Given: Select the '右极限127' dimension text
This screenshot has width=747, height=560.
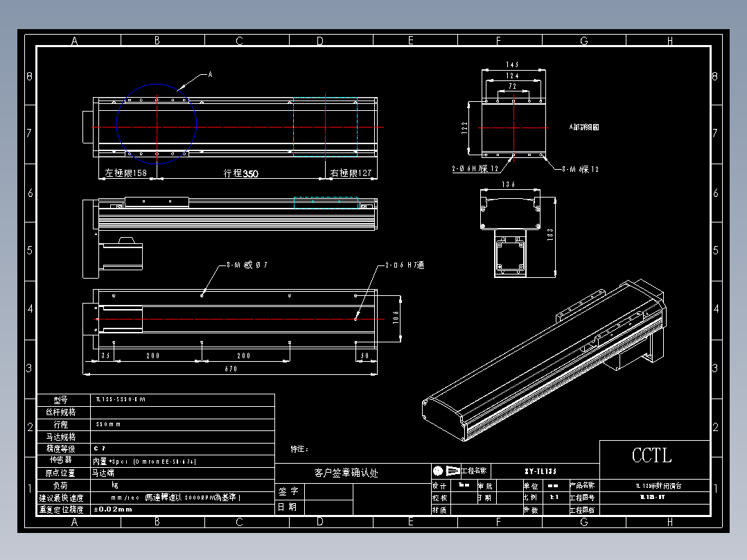Looking at the screenshot, I should pyautogui.click(x=351, y=173).
